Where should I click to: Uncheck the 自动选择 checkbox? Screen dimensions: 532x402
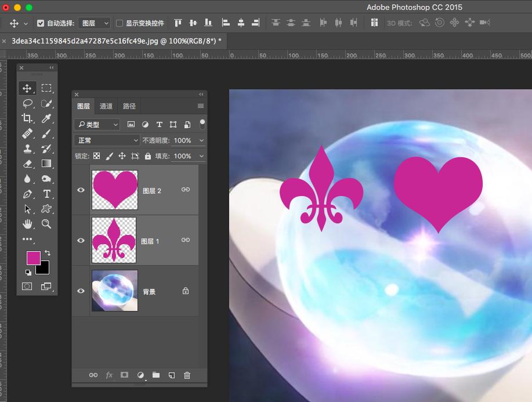41,23
